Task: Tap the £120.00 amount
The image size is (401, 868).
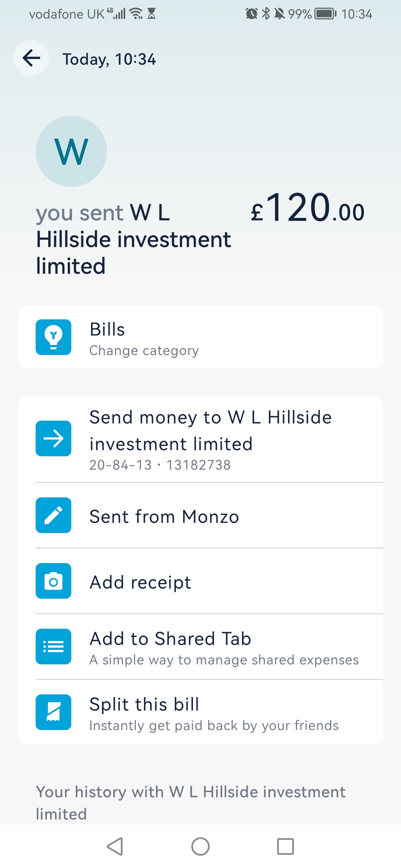Action: click(307, 209)
